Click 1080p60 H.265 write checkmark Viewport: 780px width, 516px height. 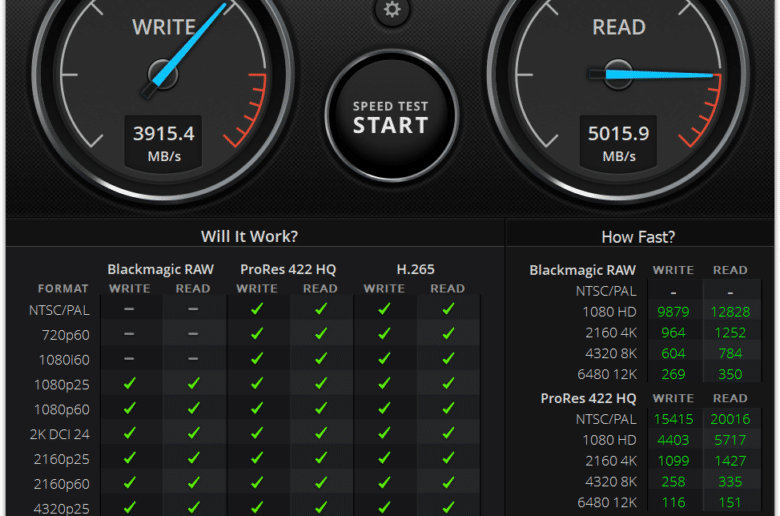[x=384, y=408]
